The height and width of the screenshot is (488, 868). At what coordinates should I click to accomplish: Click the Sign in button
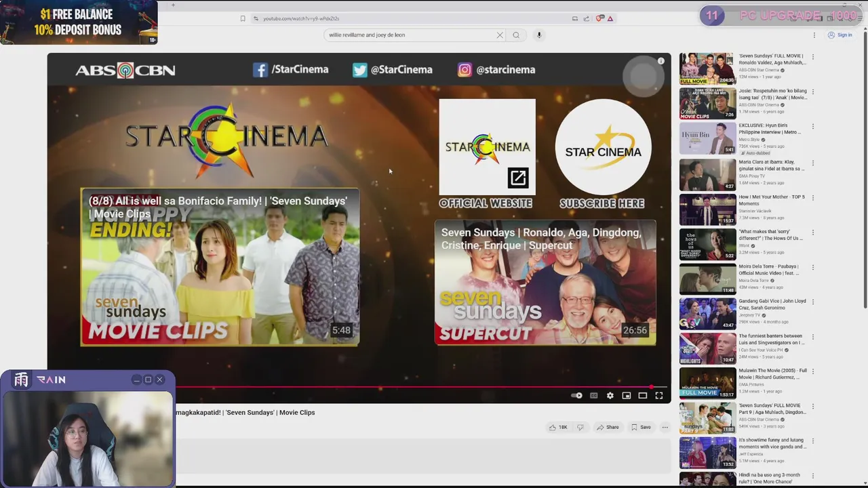840,35
